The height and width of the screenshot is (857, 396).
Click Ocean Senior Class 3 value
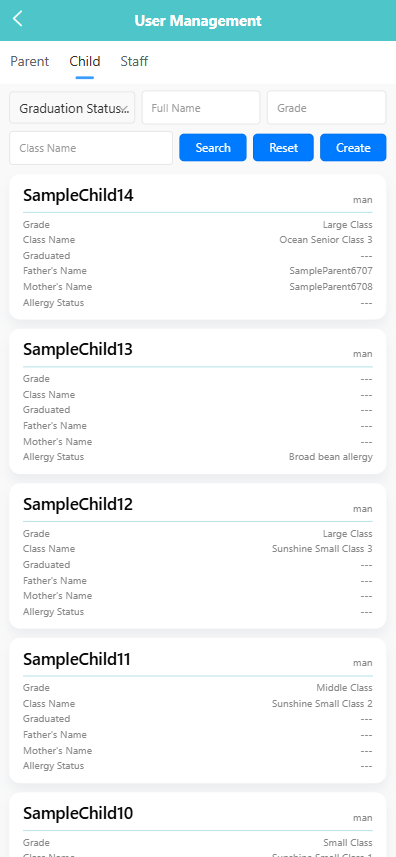[x=326, y=240]
